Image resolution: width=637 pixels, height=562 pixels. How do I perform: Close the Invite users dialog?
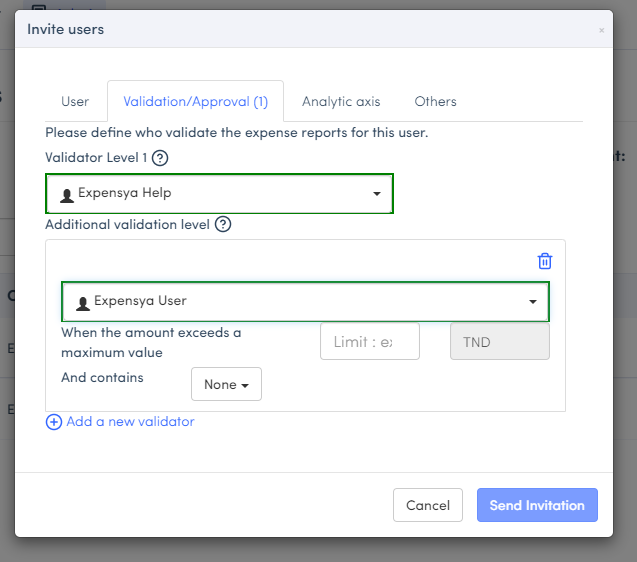click(x=601, y=31)
